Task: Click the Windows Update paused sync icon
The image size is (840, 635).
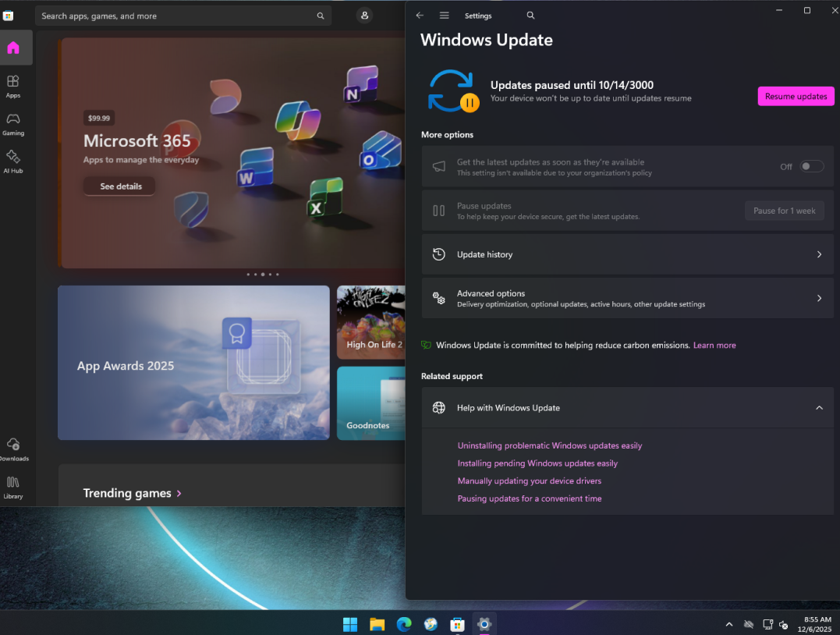Action: coord(453,90)
